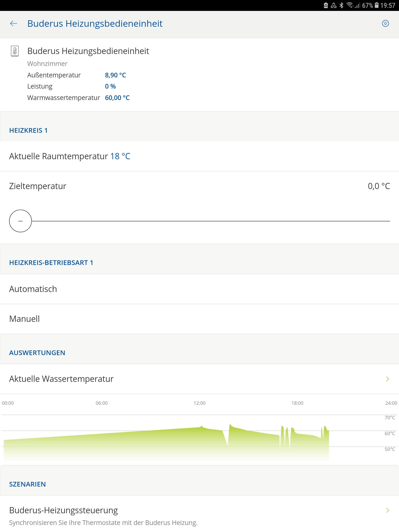Click the 18:00 label on chart axis
Image resolution: width=399 pixels, height=532 pixels.
click(297, 403)
